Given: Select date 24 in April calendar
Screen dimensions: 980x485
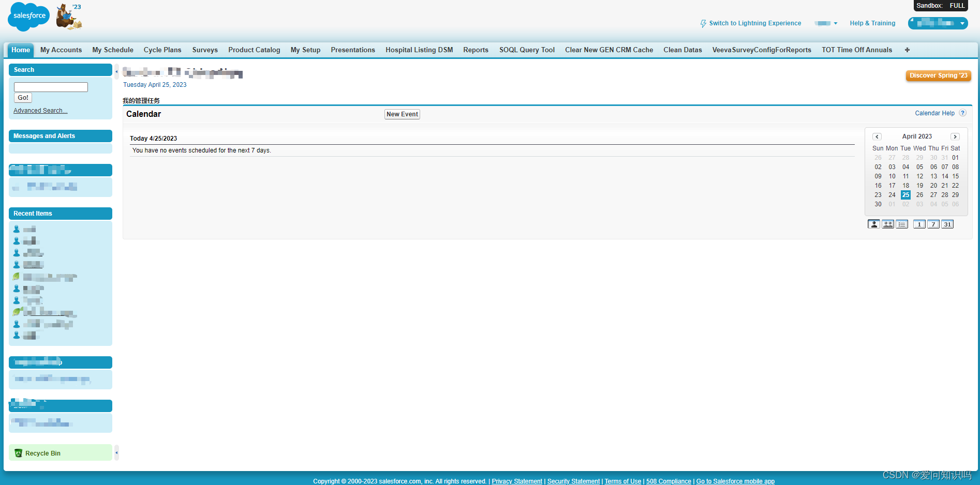Looking at the screenshot, I should pos(892,195).
